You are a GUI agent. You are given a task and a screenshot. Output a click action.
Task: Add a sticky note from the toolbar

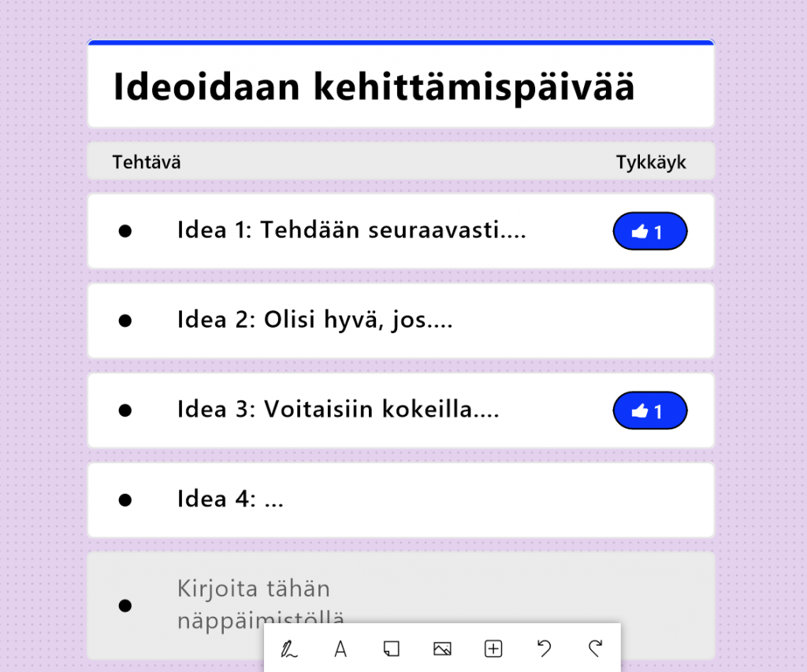point(391,649)
